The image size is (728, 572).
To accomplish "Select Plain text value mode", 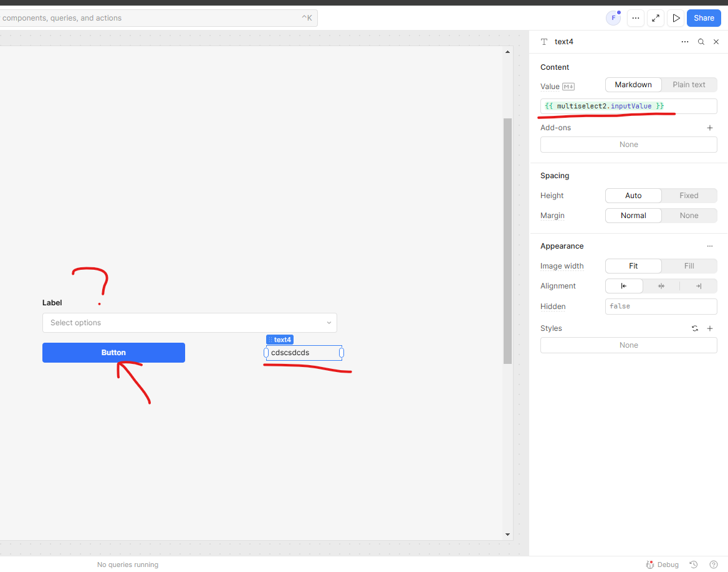I will click(x=689, y=85).
